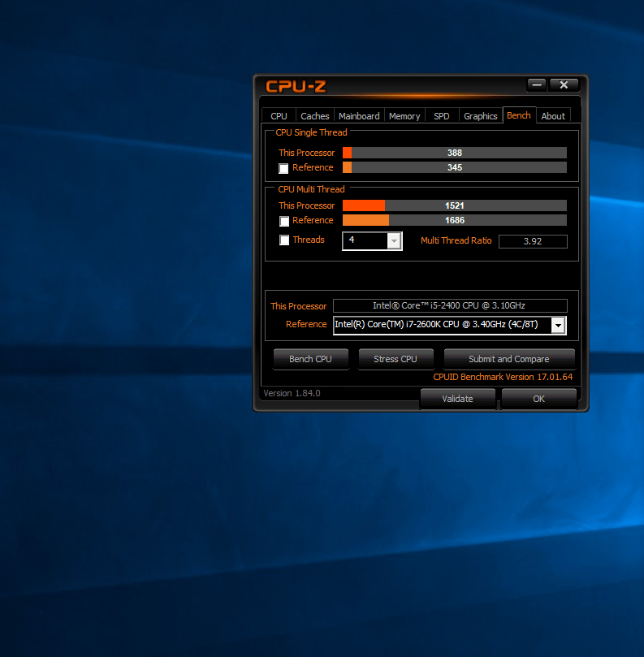Open the Caches tab
The image size is (644, 657).
pyautogui.click(x=314, y=116)
